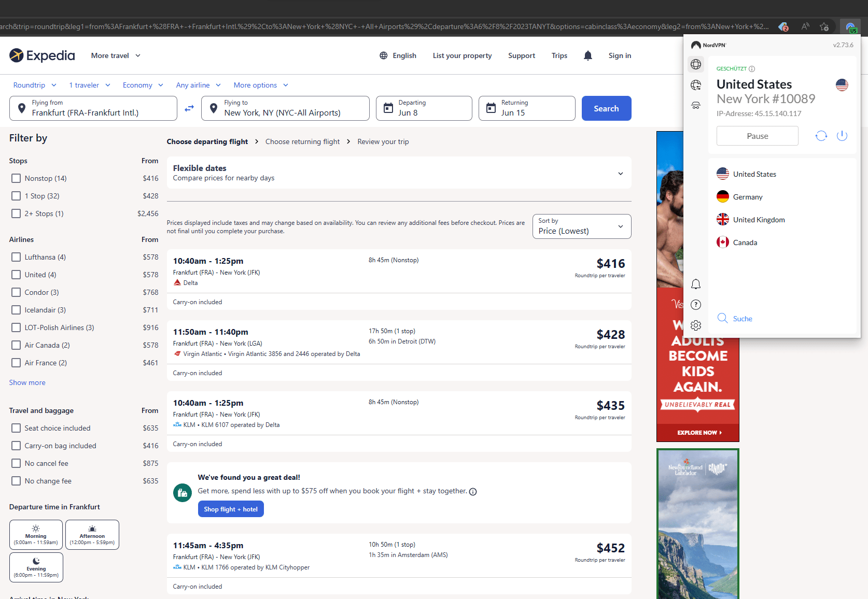Open the notifications bell in Expedia header
This screenshot has height=599, width=868.
point(588,55)
